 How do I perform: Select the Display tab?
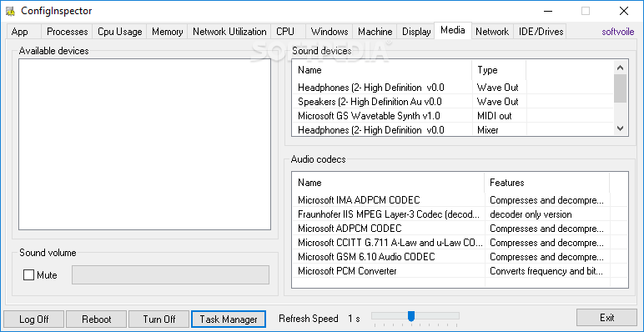pos(416,32)
